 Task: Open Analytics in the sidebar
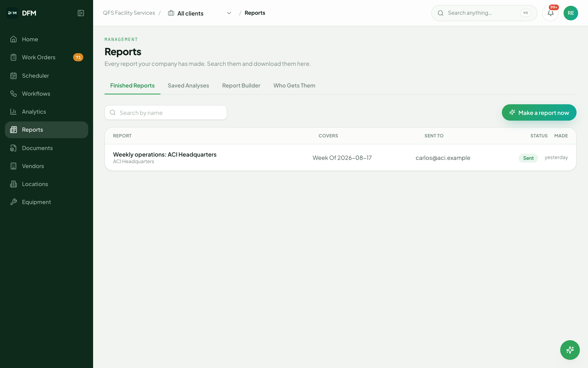pos(46,112)
